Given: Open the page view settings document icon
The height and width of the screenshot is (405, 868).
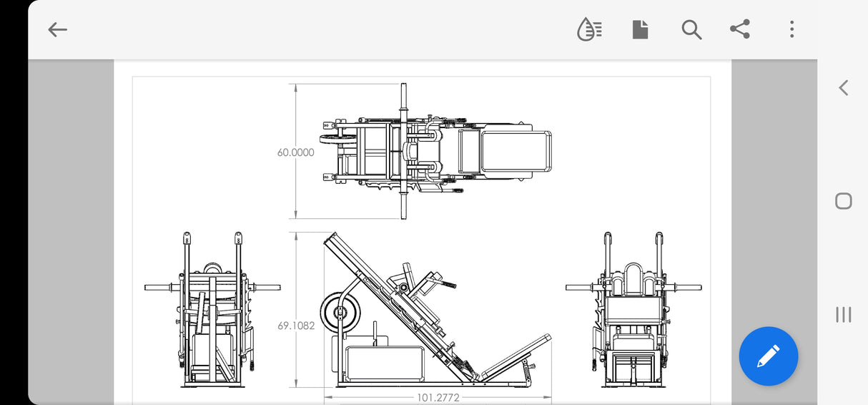Looking at the screenshot, I should click(640, 29).
